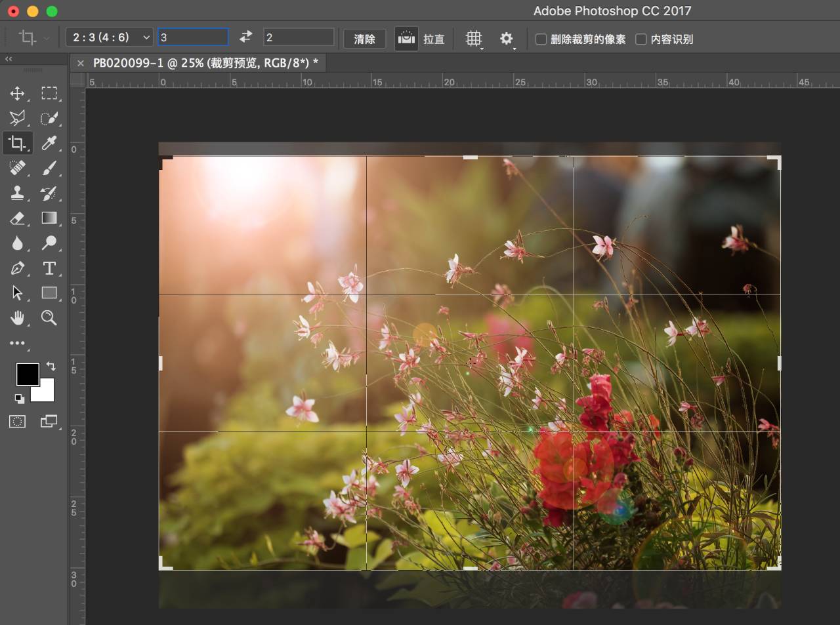Click the black foreground color swatch

pos(26,374)
